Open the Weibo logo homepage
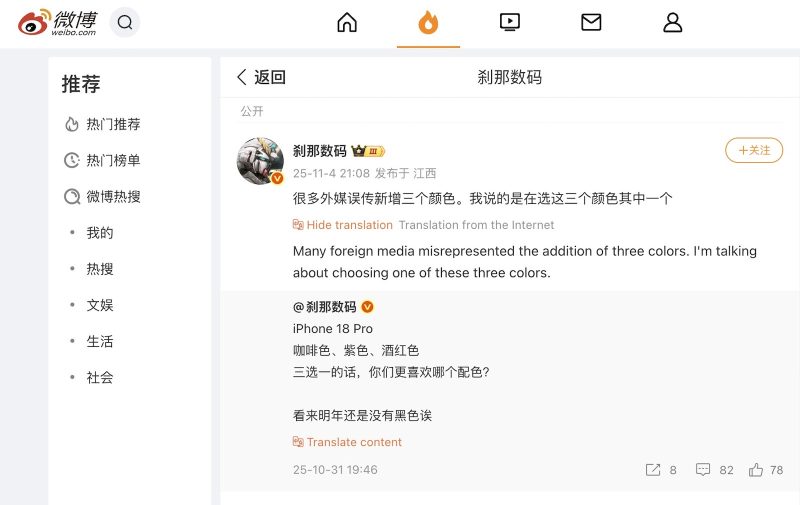Image resolution: width=800 pixels, height=505 pixels. pyautogui.click(x=57, y=22)
